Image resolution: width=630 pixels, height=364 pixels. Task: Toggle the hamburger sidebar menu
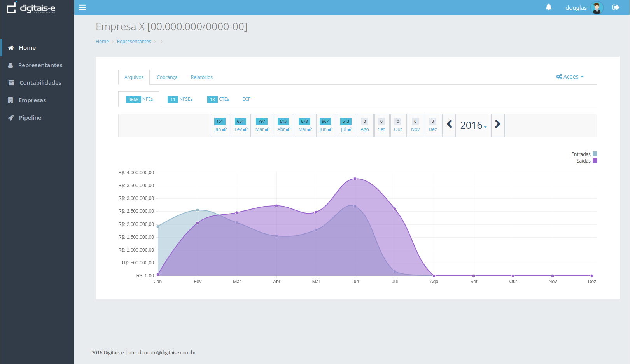tap(82, 7)
